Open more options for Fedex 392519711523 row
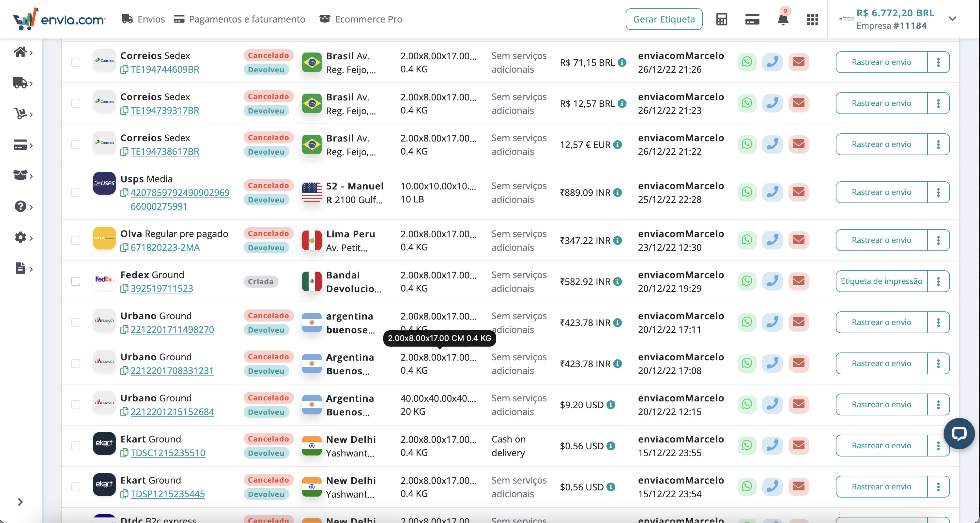The width and height of the screenshot is (980, 523). pos(938,281)
